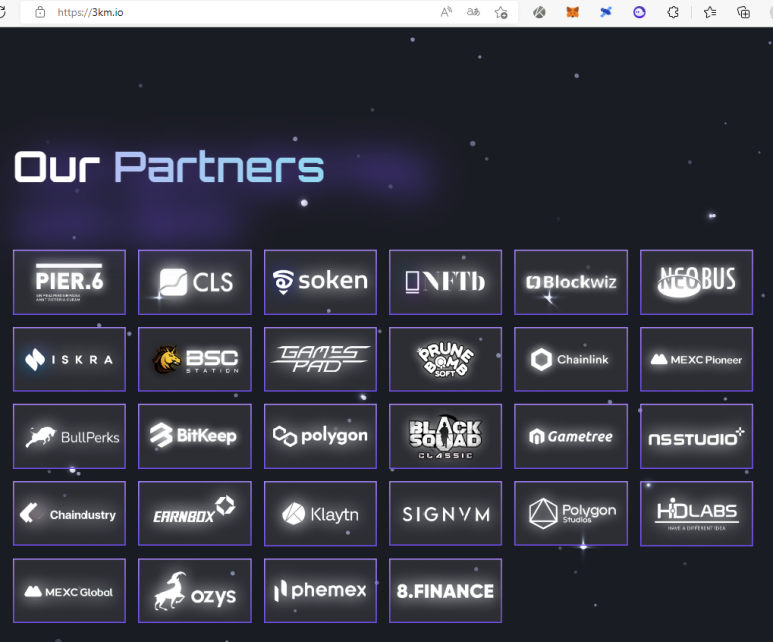This screenshot has width=773, height=642.
Task: Select the phemex partner tile
Action: click(x=320, y=591)
